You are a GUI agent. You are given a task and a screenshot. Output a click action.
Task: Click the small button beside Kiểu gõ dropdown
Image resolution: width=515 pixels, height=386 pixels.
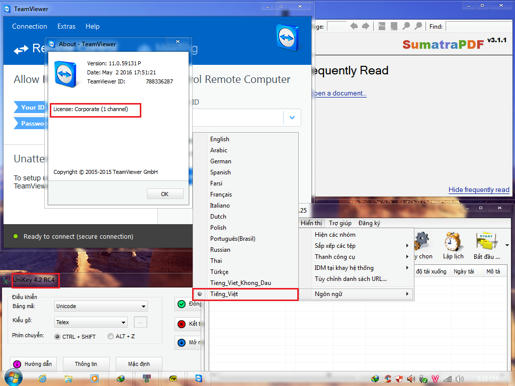pyautogui.click(x=140, y=322)
